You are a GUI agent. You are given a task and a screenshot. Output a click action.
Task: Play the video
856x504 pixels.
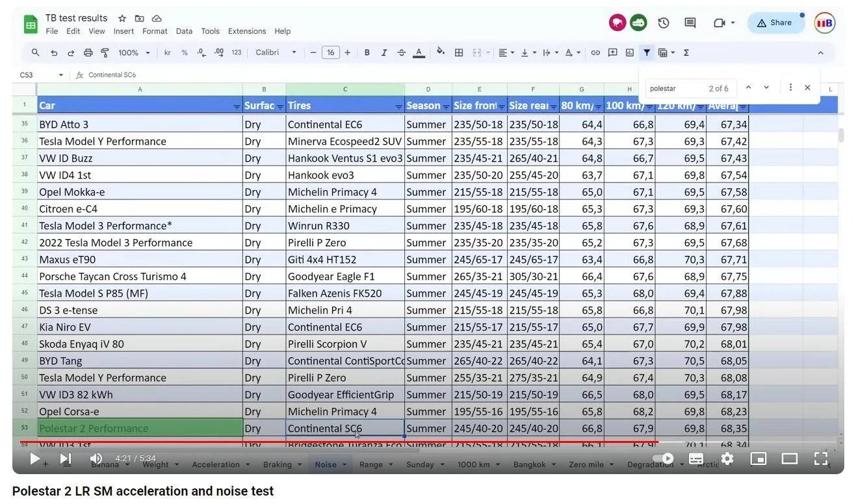point(34,459)
